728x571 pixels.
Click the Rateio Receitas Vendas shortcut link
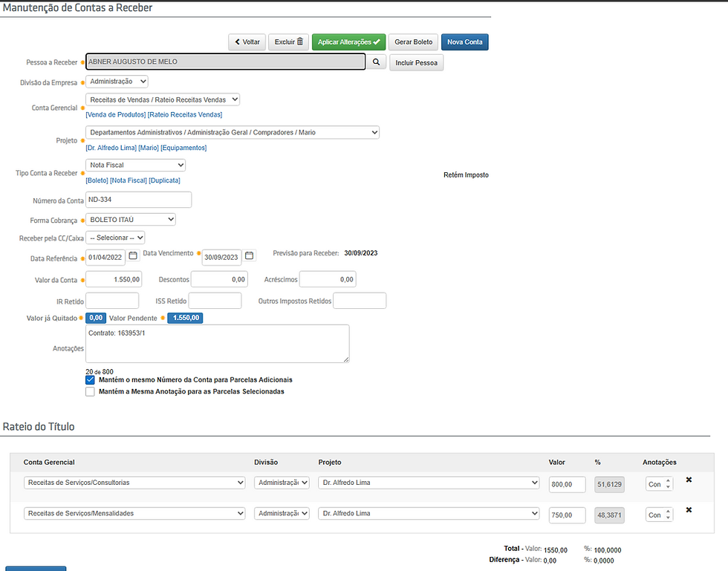[x=185, y=114]
